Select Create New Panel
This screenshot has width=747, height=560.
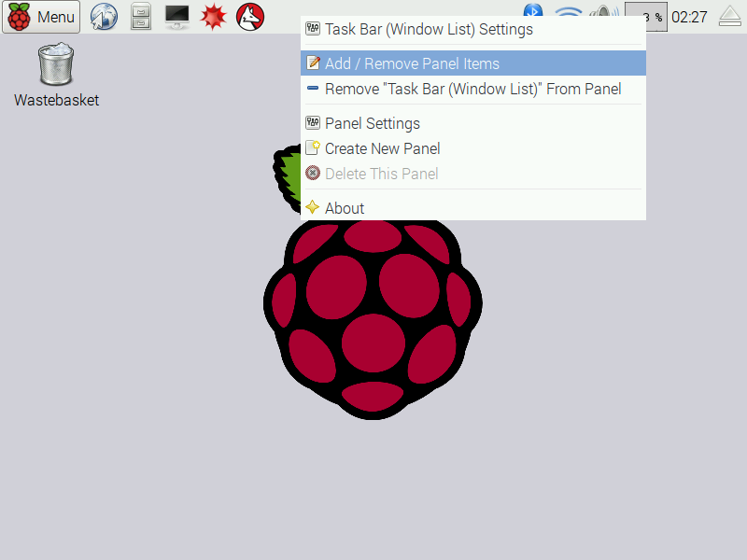[381, 148]
